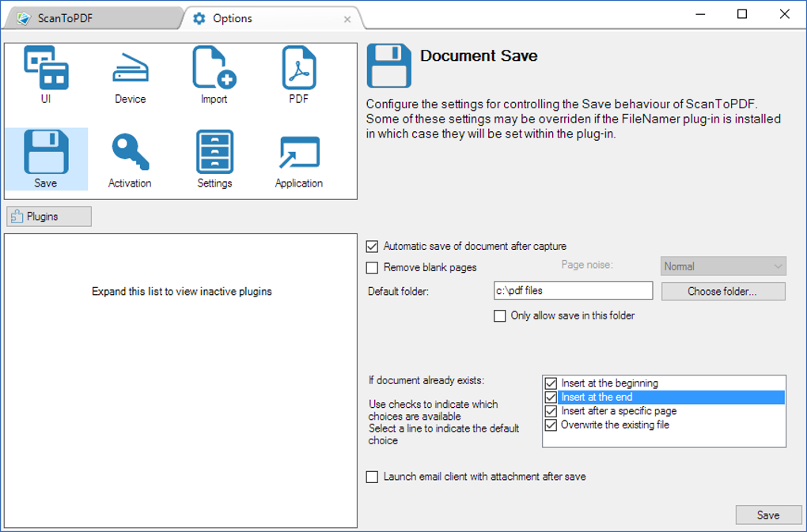Close the Options tab
The width and height of the screenshot is (807, 532).
tap(347, 20)
